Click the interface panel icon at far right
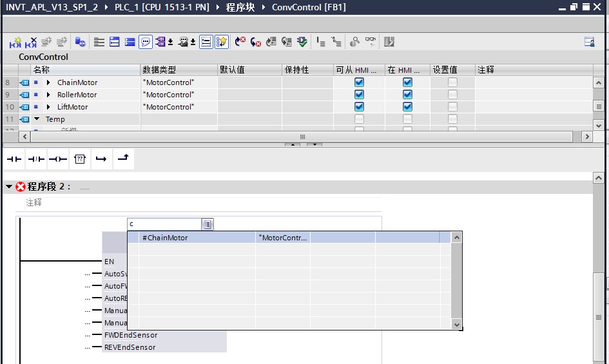 (x=590, y=42)
